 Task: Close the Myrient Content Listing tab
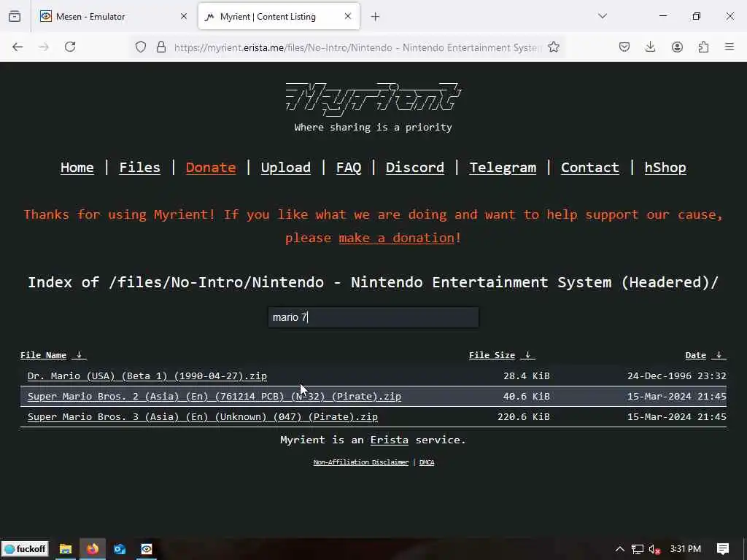click(x=348, y=16)
